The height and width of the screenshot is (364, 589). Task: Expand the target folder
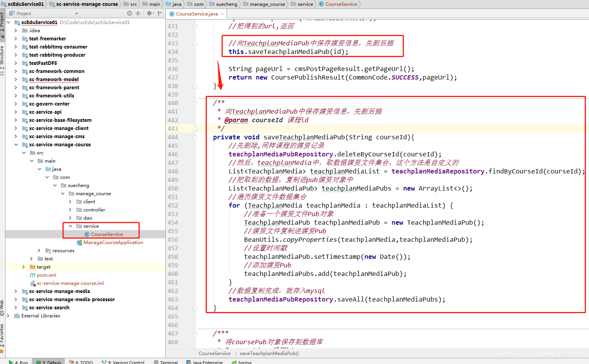[x=24, y=267]
